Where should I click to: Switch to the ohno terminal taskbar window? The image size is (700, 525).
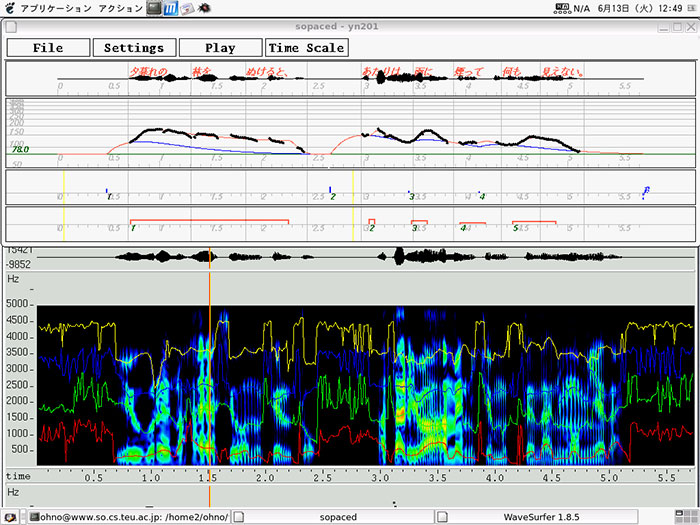[128, 517]
